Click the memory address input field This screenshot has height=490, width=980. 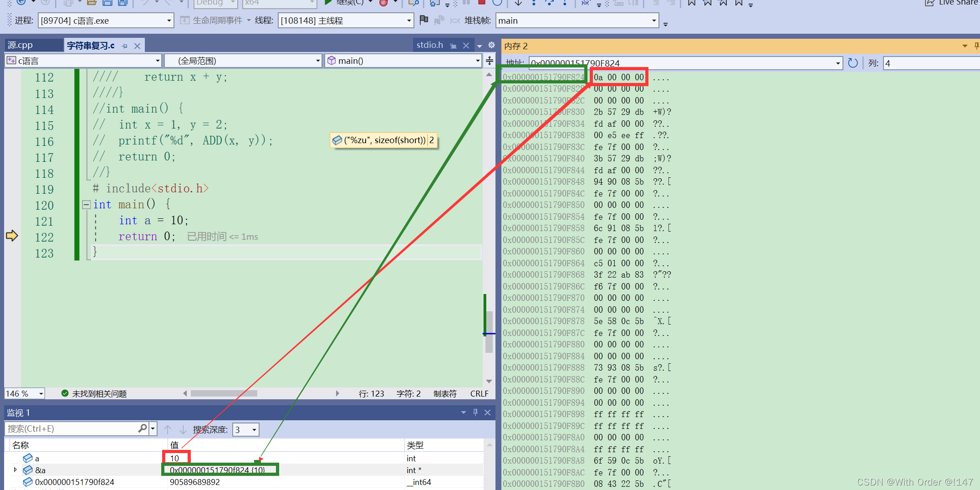[x=681, y=63]
